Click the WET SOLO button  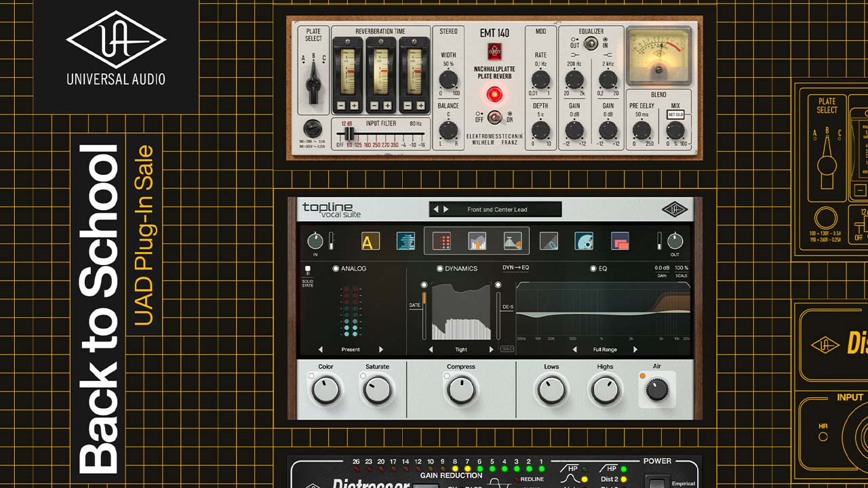coord(675,115)
